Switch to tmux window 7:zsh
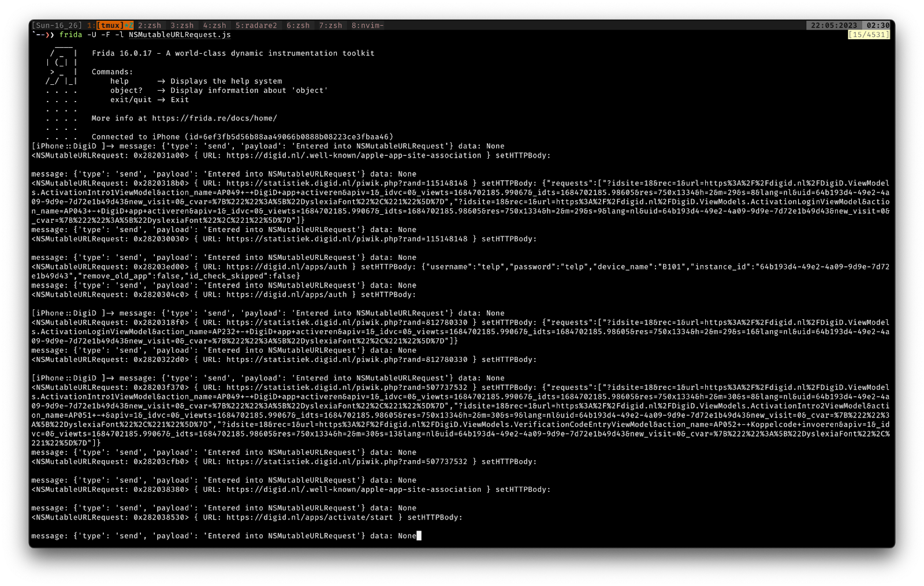The width and height of the screenshot is (924, 586). click(330, 25)
